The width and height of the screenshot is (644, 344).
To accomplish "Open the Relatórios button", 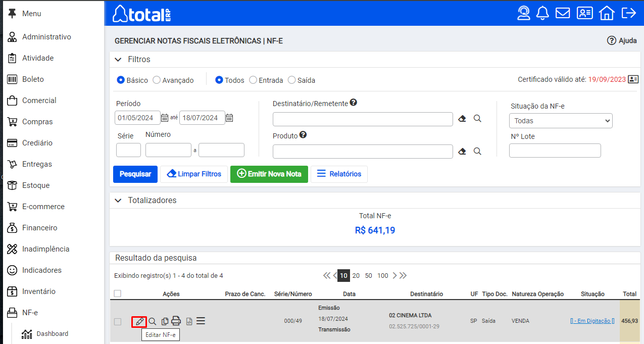I will coord(339,174).
